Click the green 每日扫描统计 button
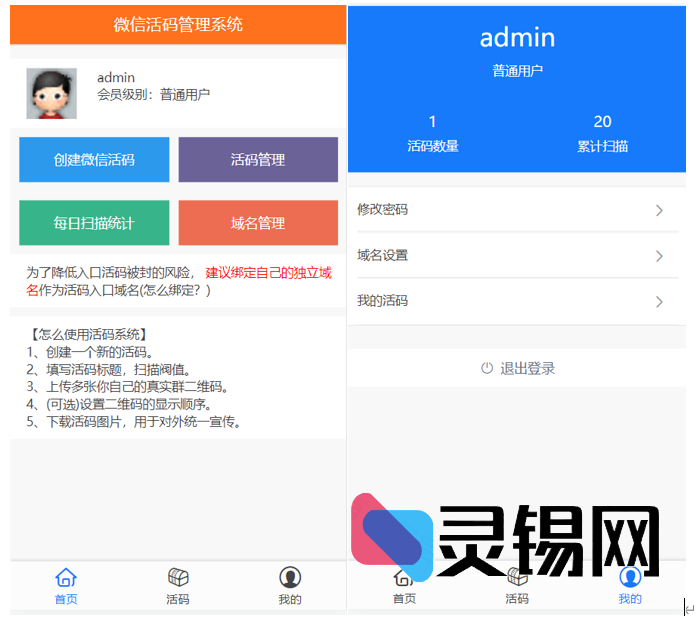 [94, 223]
